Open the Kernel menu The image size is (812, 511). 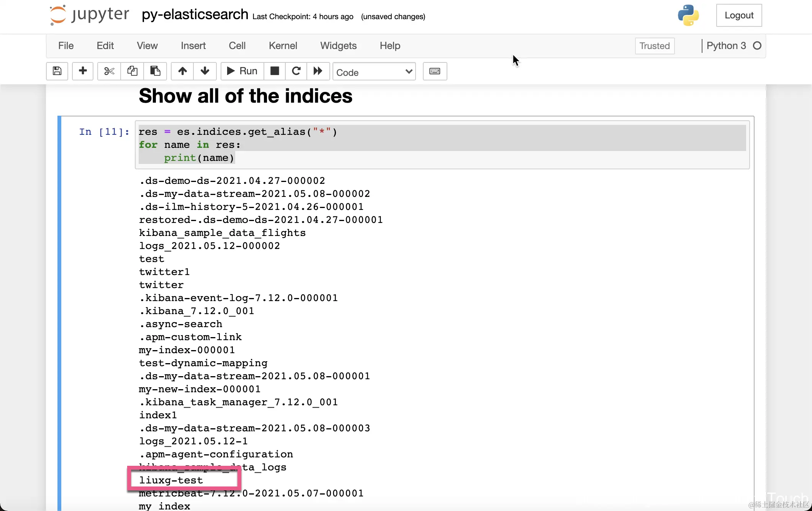click(283, 46)
